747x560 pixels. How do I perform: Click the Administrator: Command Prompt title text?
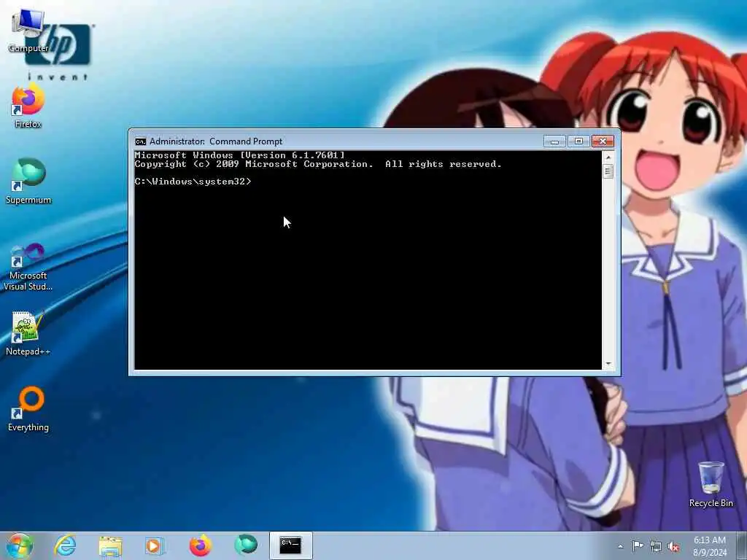216,141
